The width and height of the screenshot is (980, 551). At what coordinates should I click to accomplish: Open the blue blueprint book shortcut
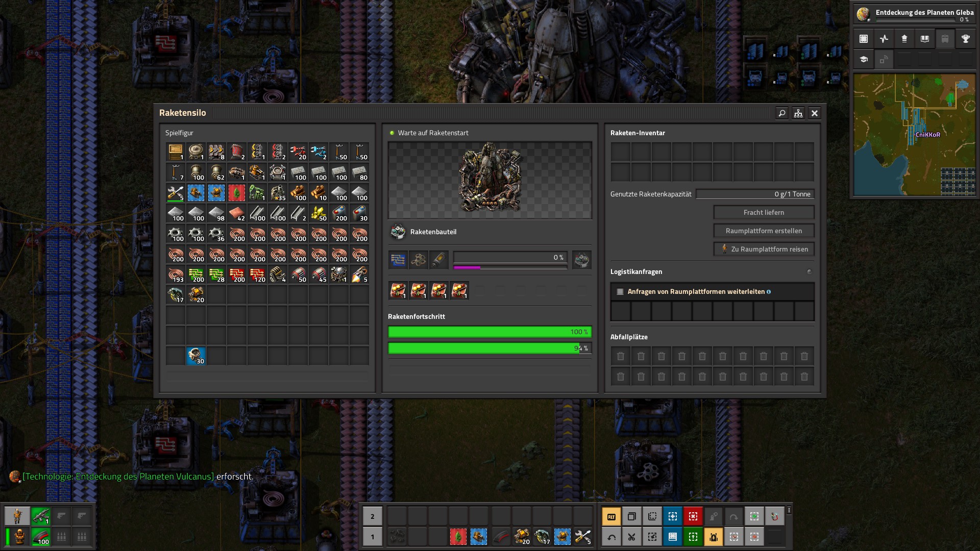pyautogui.click(x=672, y=537)
